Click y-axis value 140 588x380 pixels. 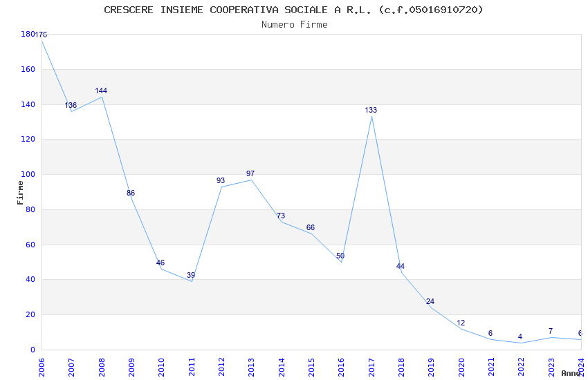point(28,104)
